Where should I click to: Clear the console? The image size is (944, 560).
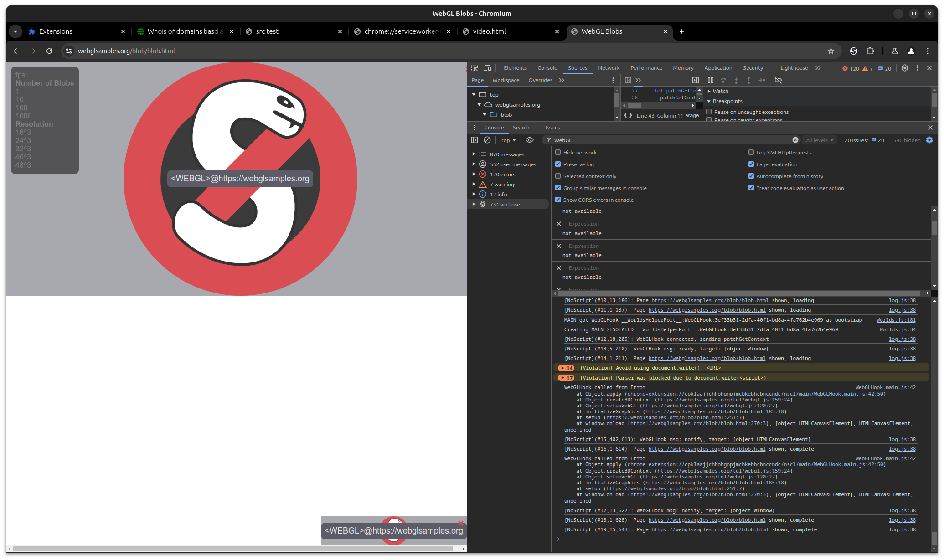(487, 140)
